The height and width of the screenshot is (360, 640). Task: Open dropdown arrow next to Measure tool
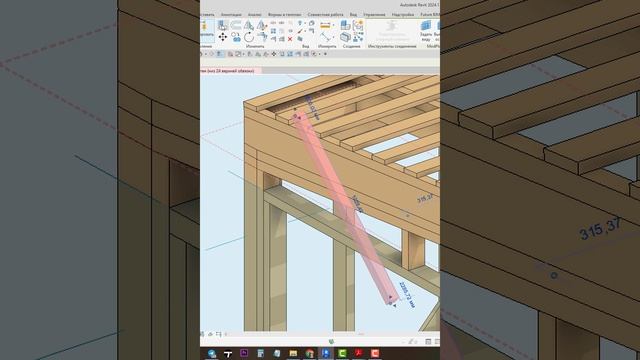click(333, 24)
